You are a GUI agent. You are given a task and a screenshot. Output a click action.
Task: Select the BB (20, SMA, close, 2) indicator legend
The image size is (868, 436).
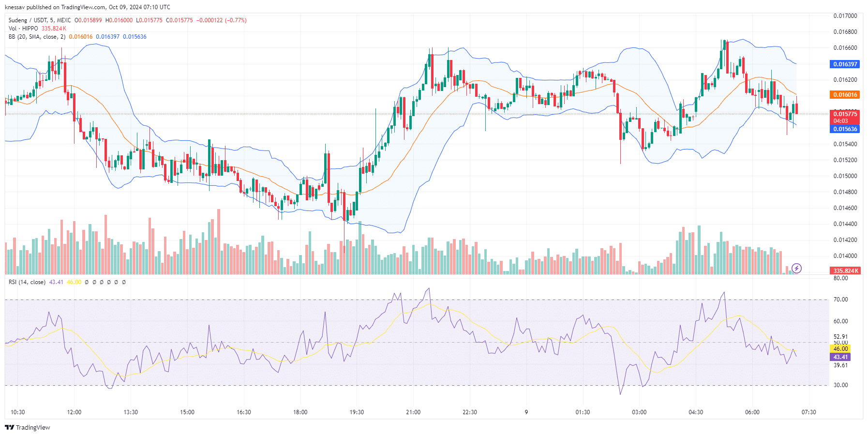point(37,37)
